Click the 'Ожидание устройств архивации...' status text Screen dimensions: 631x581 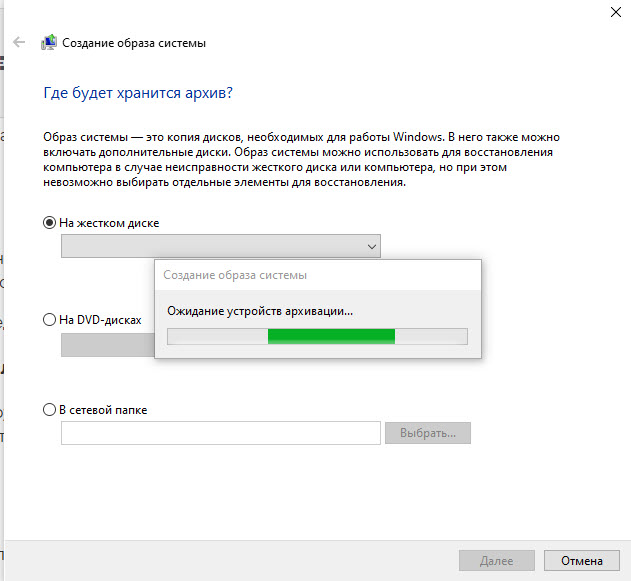coord(260,311)
